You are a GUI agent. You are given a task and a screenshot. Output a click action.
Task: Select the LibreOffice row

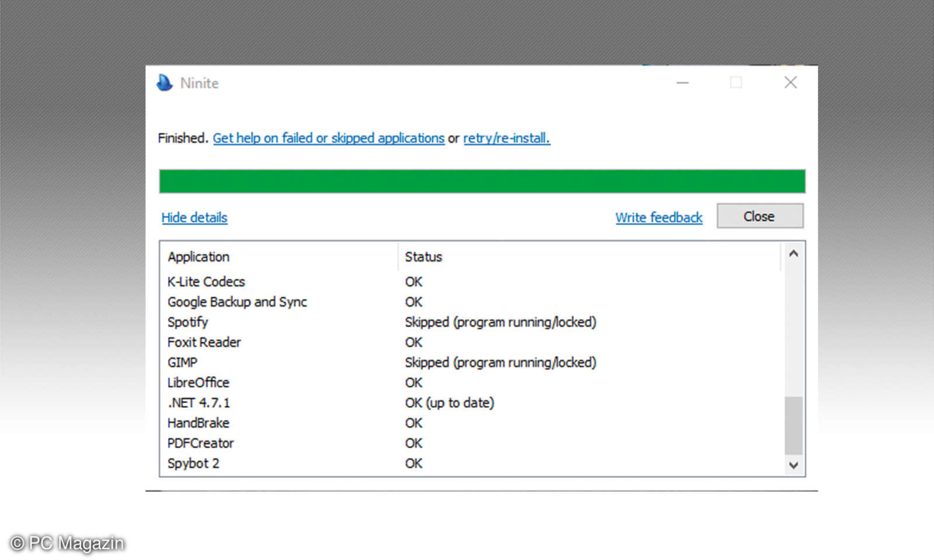click(198, 383)
